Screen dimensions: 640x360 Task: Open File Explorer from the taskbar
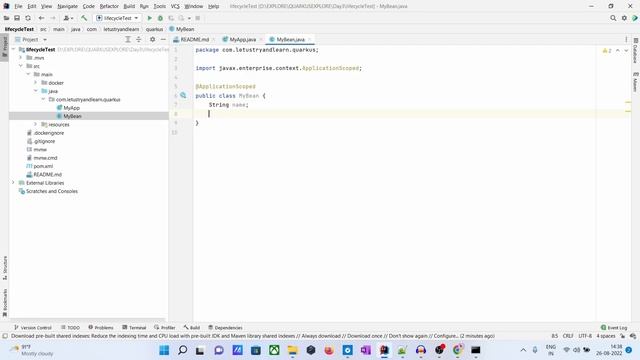(x=293, y=350)
